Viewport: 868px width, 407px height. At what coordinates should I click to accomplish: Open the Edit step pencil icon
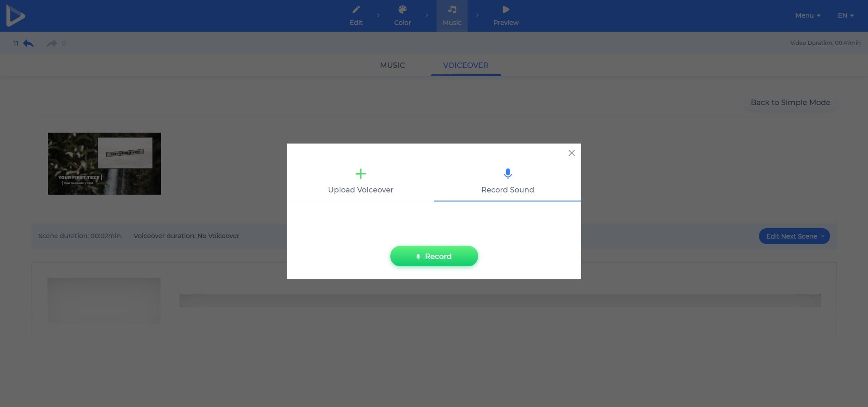tap(356, 10)
